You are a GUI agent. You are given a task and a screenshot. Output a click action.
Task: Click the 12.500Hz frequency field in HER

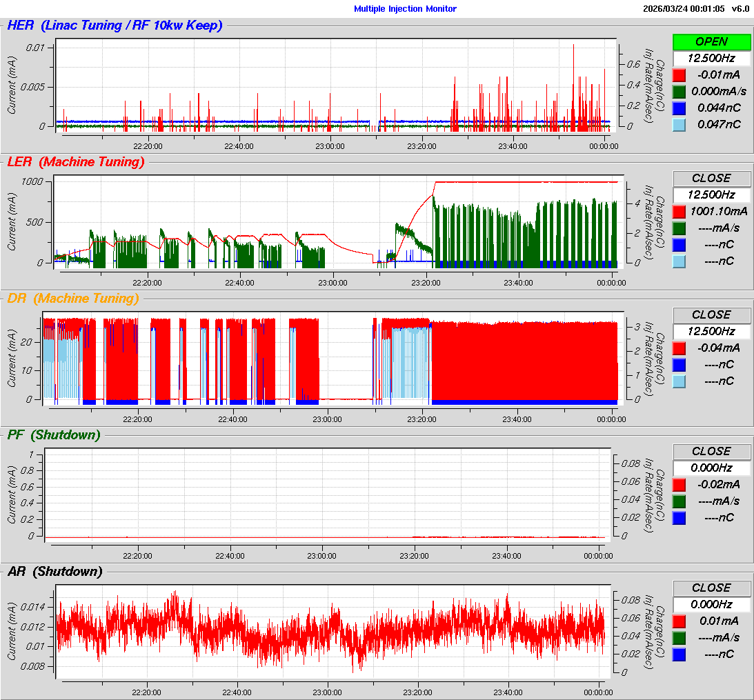[x=711, y=58]
